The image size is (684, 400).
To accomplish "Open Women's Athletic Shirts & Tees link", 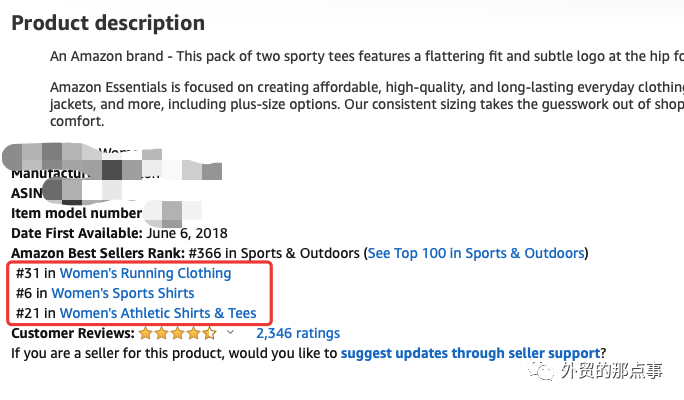I will 158,313.
